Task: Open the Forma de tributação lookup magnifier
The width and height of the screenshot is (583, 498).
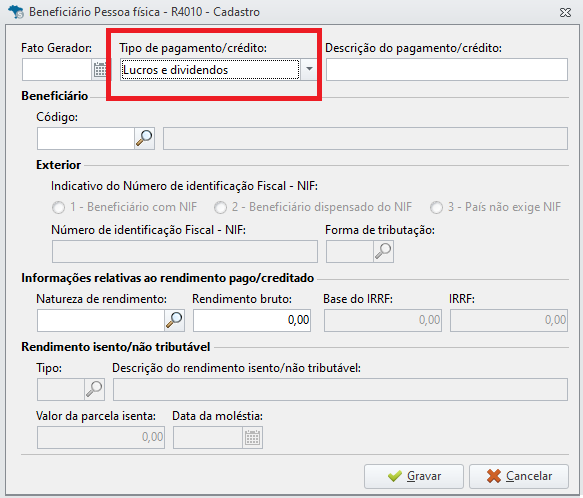Action: 383,251
